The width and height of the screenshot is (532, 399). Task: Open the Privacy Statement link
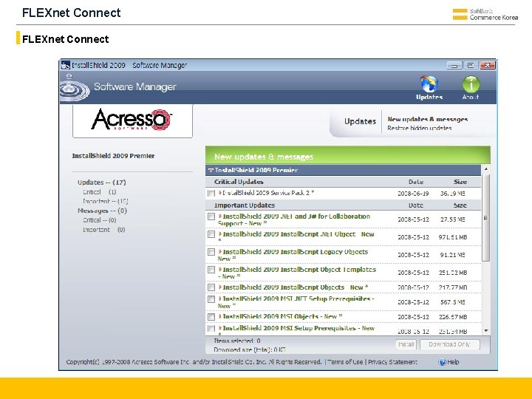392,362
